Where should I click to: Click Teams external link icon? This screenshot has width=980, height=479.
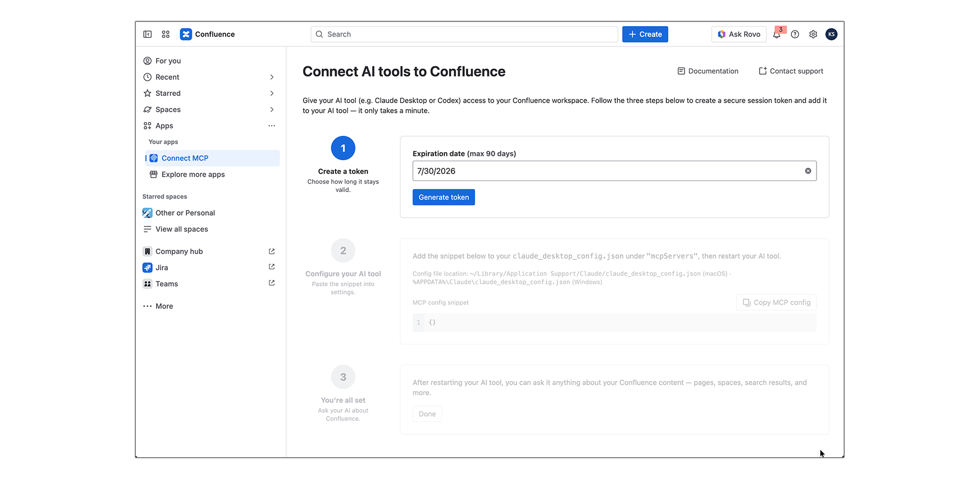(x=272, y=283)
